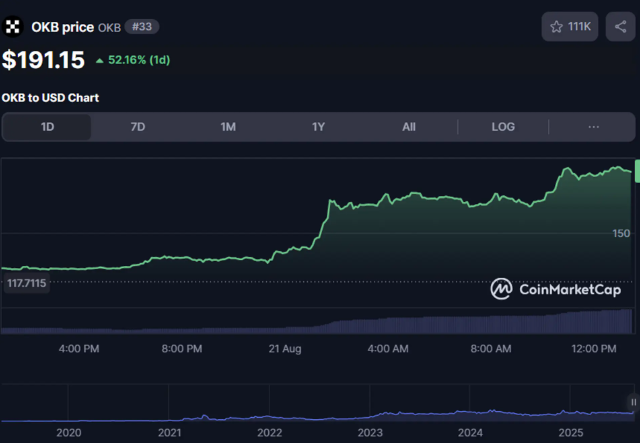Click 2020 on the range navigator

69,433
